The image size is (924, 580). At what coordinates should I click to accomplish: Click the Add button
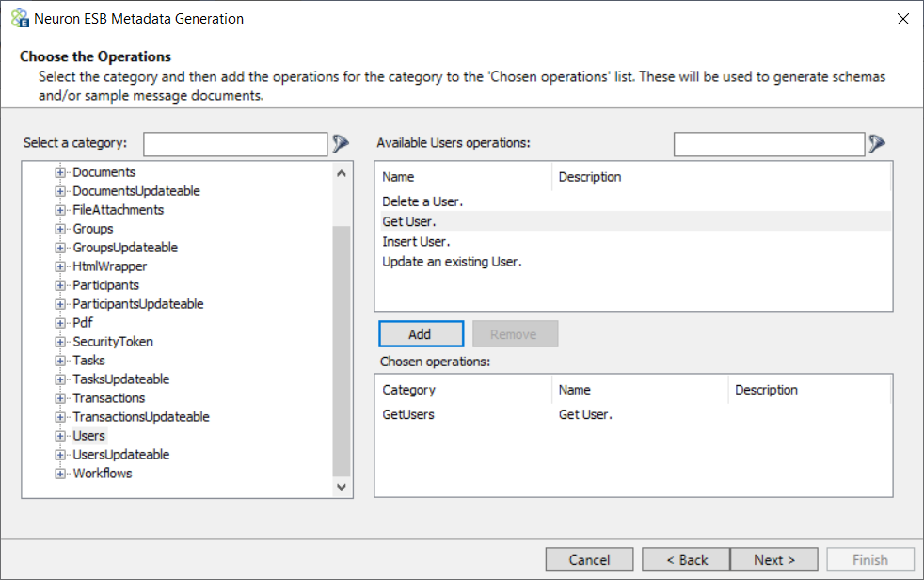pyautogui.click(x=421, y=334)
